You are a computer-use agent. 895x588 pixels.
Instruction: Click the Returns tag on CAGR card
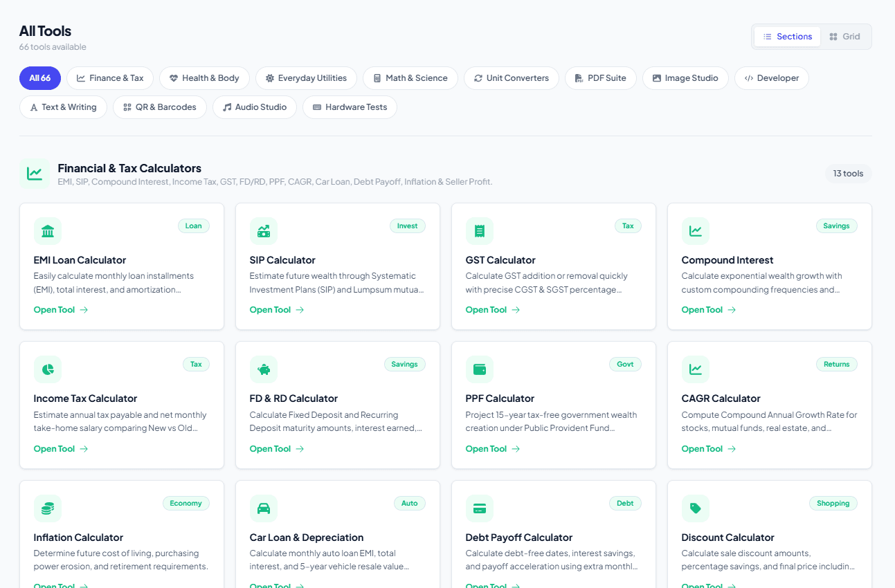[836, 364]
